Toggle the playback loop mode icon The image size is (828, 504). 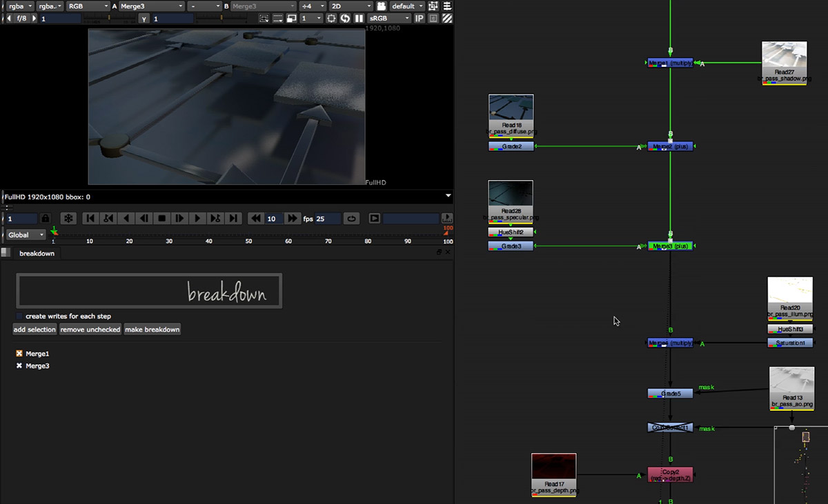351,219
